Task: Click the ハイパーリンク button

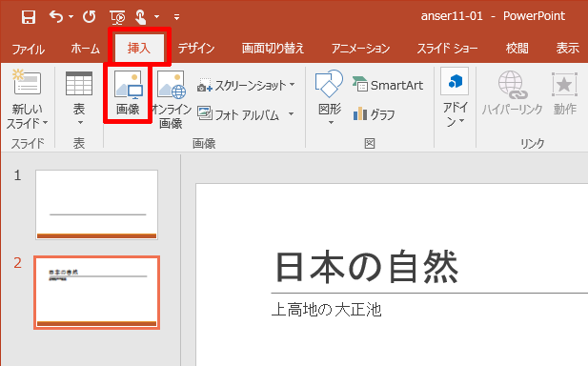Action: pyautogui.click(x=512, y=93)
